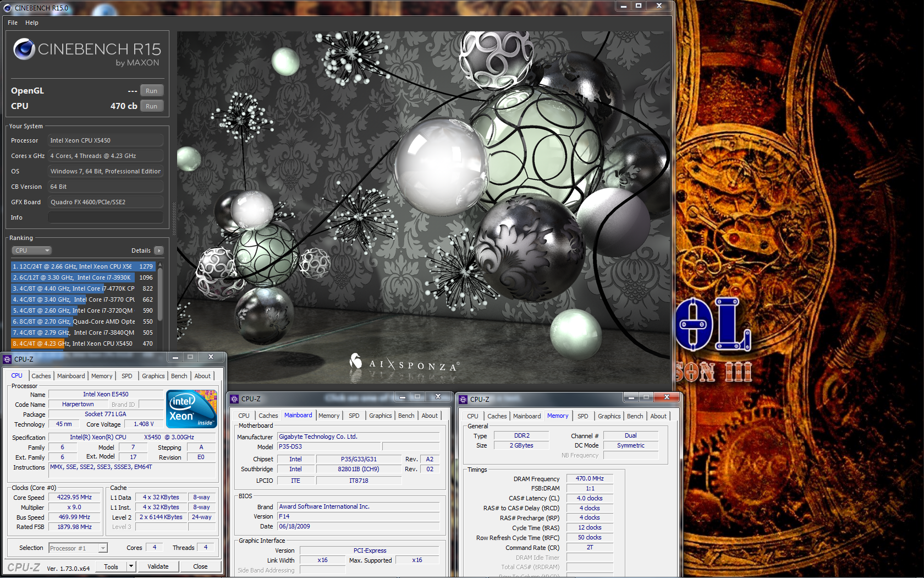Image resolution: width=924 pixels, height=578 pixels.
Task: Click the Cinebench title bar app icon
Action: 7,8
